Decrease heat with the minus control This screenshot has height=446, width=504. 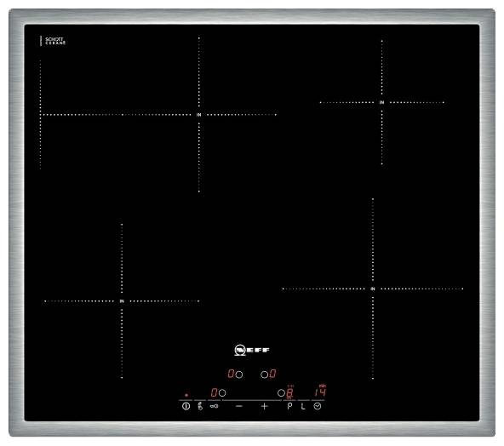[x=239, y=406]
